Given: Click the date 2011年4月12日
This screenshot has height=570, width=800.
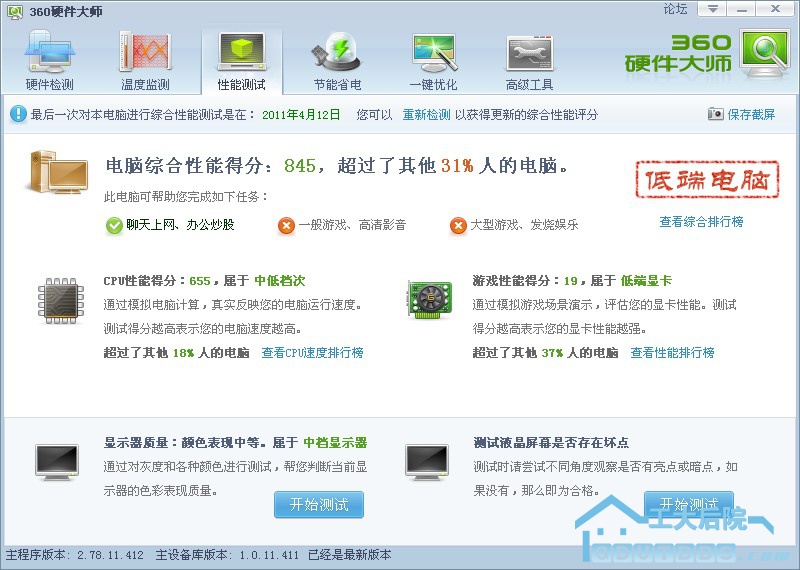Looking at the screenshot, I should tap(301, 115).
